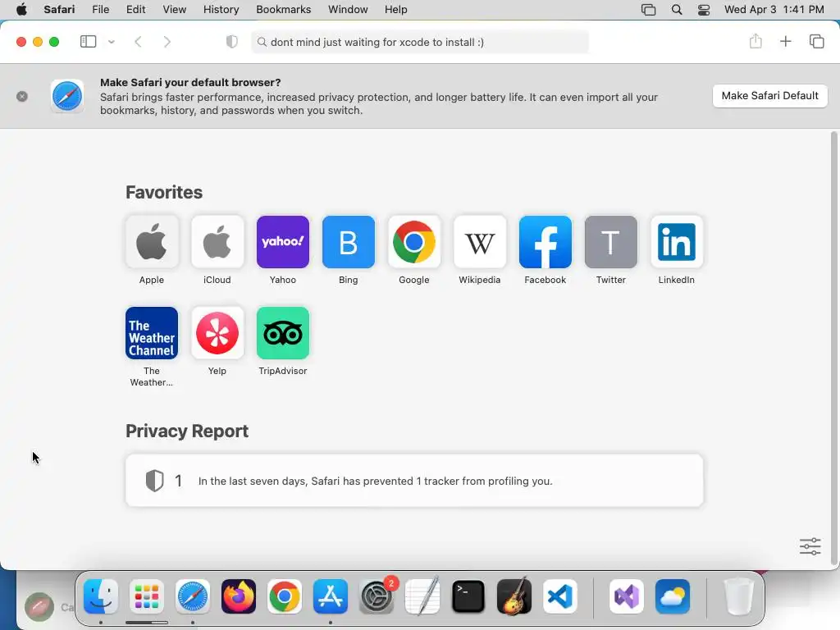Open the File menu
This screenshot has height=630, width=840.
[101, 10]
